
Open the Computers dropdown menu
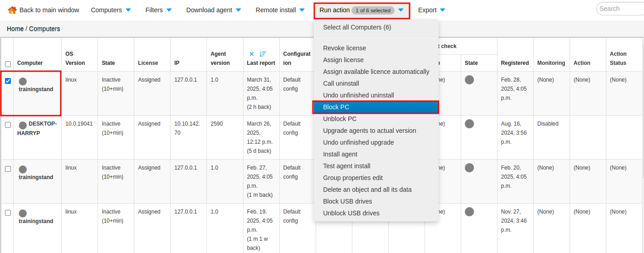(111, 10)
